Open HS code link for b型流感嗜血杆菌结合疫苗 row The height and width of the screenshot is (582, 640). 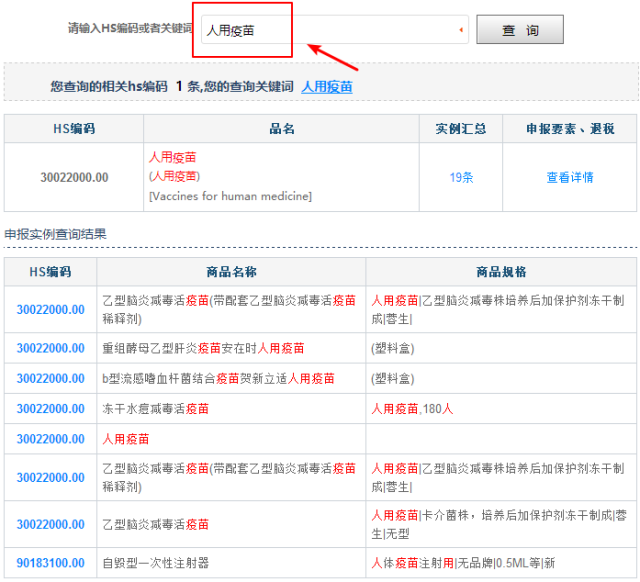pyautogui.click(x=51, y=378)
